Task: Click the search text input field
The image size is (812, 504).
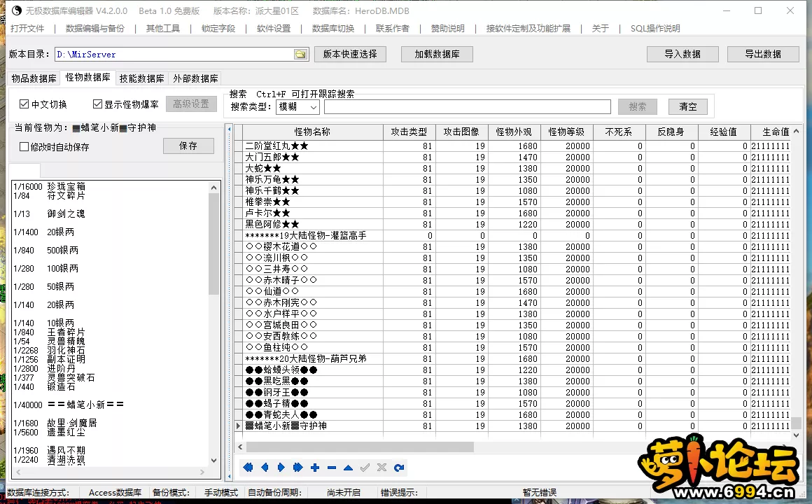Action: [467, 106]
